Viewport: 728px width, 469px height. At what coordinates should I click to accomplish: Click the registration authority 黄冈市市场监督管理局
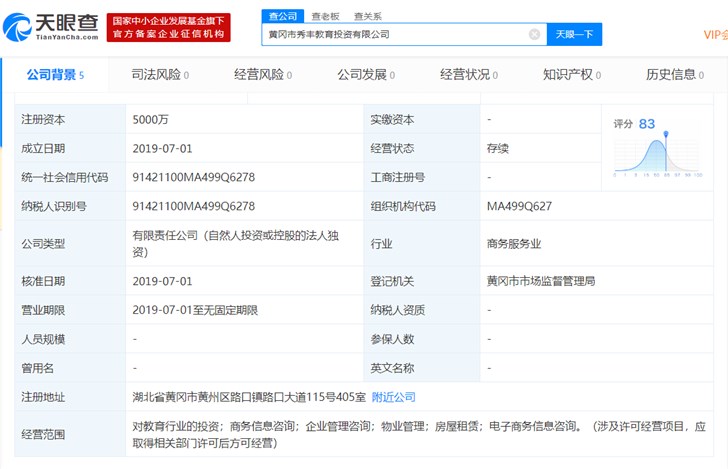pos(541,281)
